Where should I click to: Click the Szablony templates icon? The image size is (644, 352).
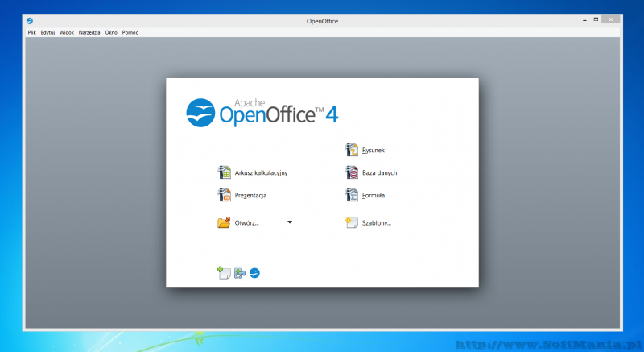coord(352,222)
